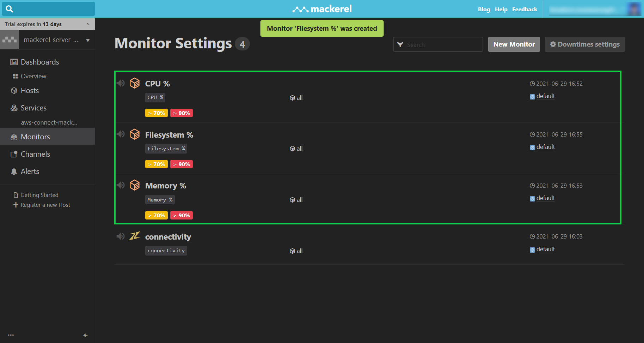The image size is (644, 343).
Task: Open the default channel link for Filesystem %
Action: [x=546, y=147]
